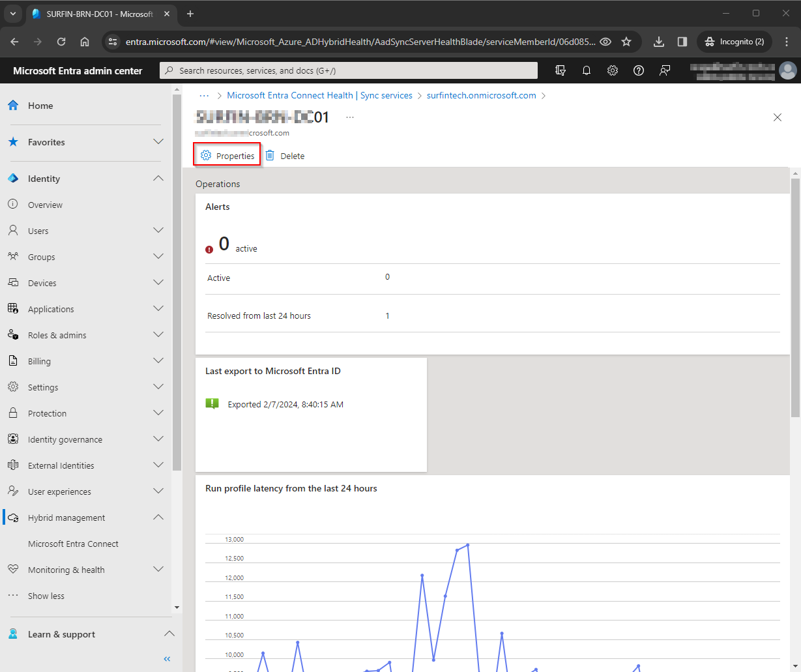Image resolution: width=801 pixels, height=672 pixels.
Task: Click the sidebar Settings gear icon
Action: tap(13, 387)
